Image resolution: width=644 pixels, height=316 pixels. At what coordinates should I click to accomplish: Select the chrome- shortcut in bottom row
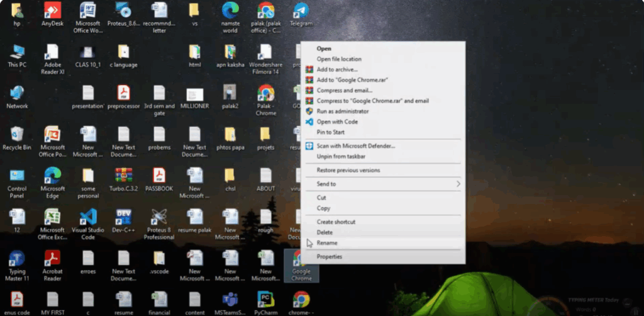[301, 303]
